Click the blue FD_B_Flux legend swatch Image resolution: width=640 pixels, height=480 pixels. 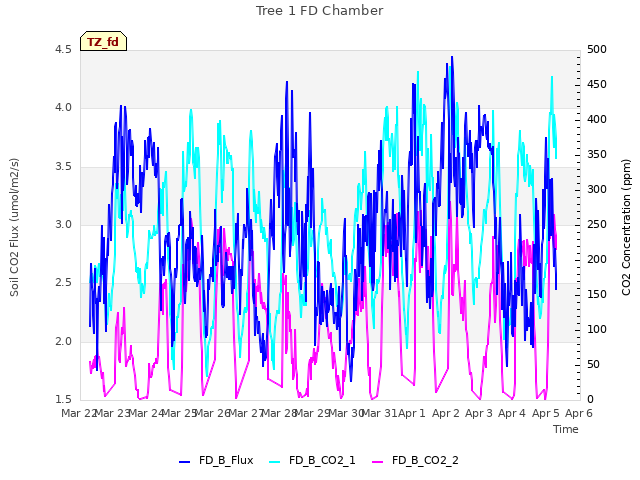pyautogui.click(x=184, y=462)
